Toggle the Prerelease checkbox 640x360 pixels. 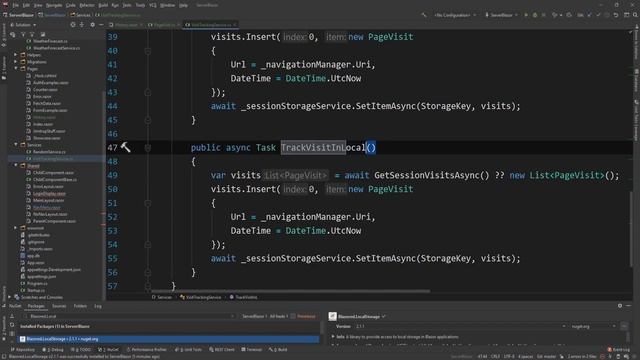point(293,316)
